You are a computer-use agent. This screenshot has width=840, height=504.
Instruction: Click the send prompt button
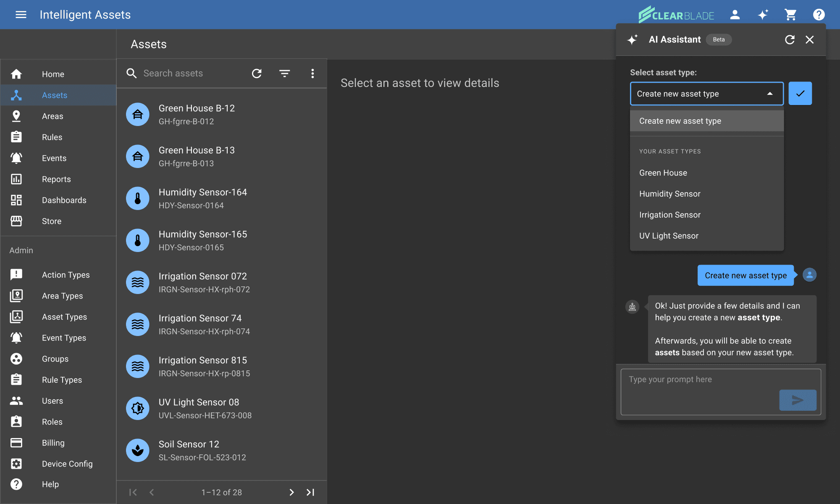798,400
